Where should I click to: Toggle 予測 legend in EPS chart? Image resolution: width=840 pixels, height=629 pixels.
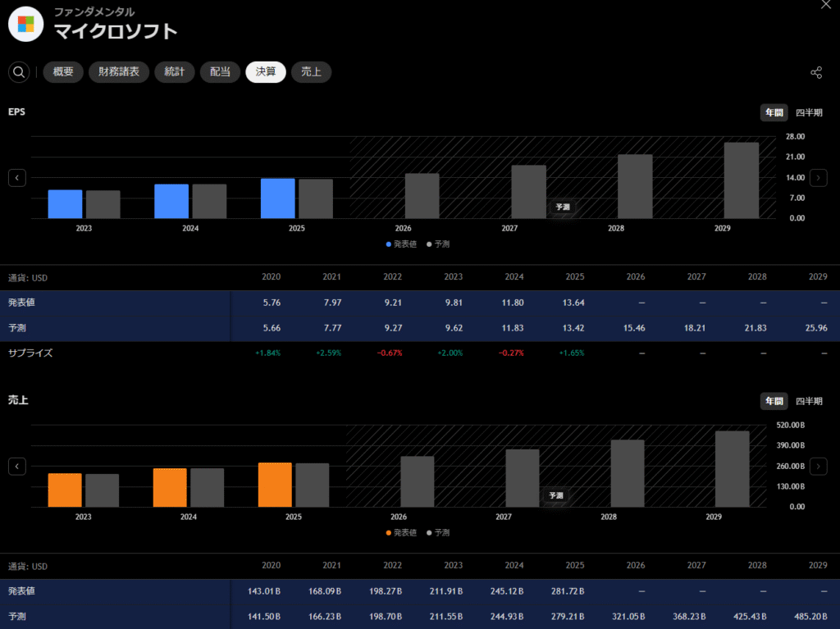[438, 244]
